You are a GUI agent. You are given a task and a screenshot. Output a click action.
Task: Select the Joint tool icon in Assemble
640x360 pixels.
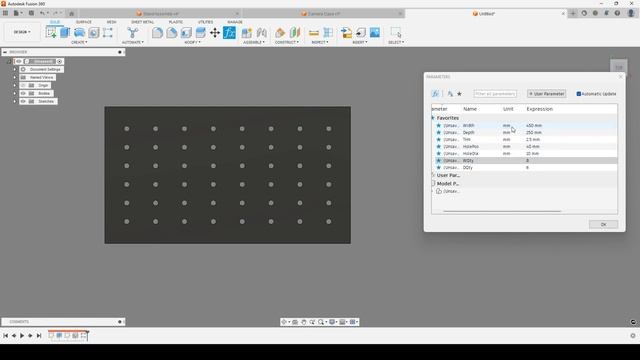tap(262, 33)
